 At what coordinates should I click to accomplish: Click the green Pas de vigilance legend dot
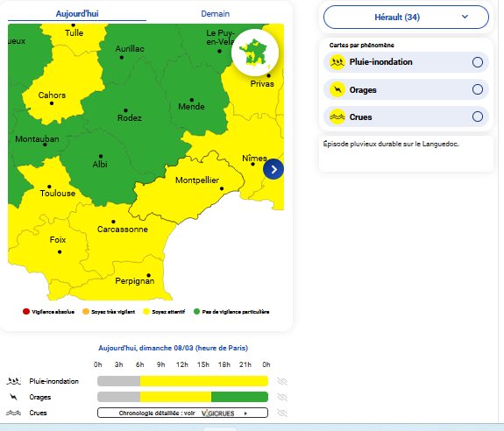tap(196, 312)
